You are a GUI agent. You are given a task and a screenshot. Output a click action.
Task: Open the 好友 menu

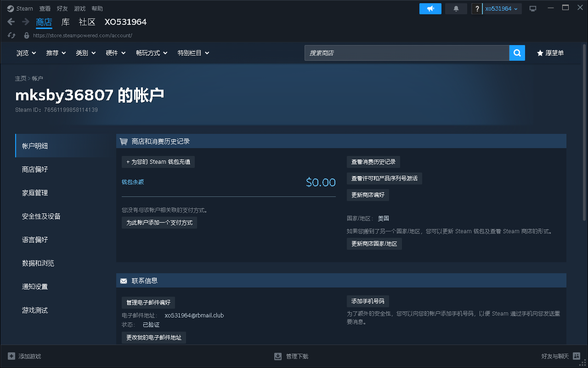(62, 8)
